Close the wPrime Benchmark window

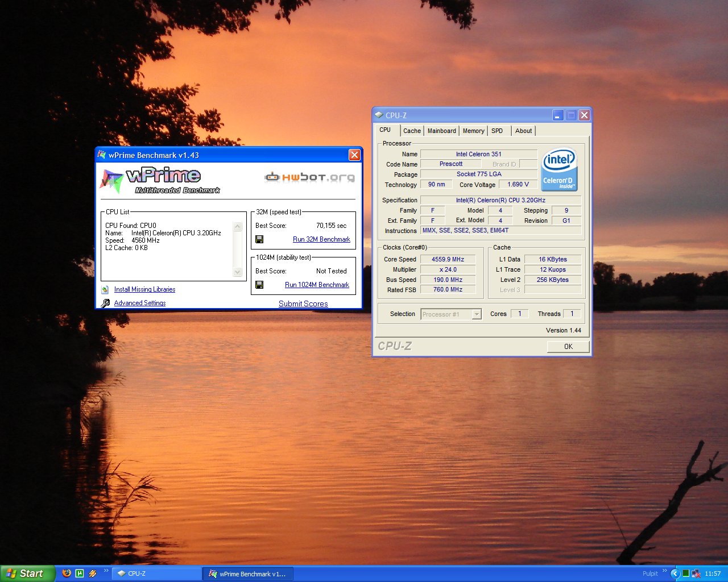354,155
